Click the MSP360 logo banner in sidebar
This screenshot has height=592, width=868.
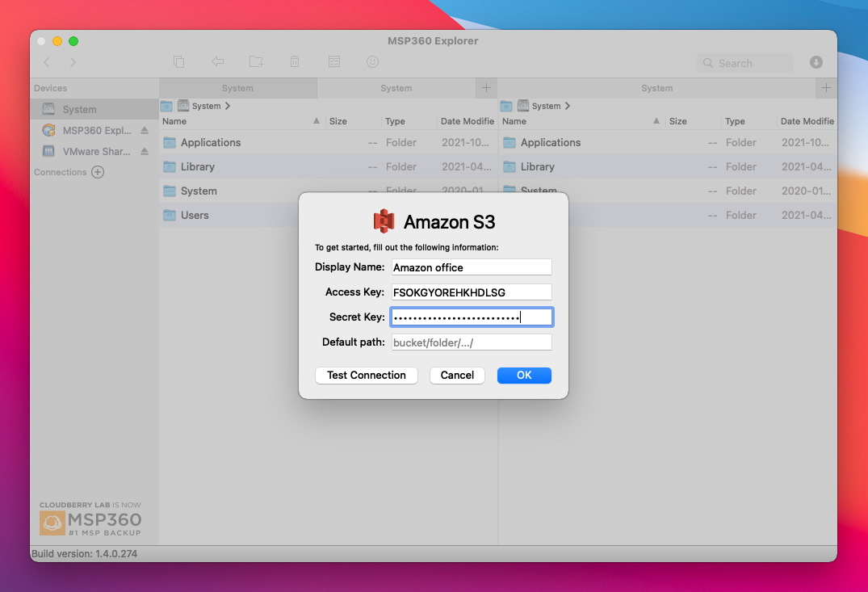pyautogui.click(x=90, y=519)
